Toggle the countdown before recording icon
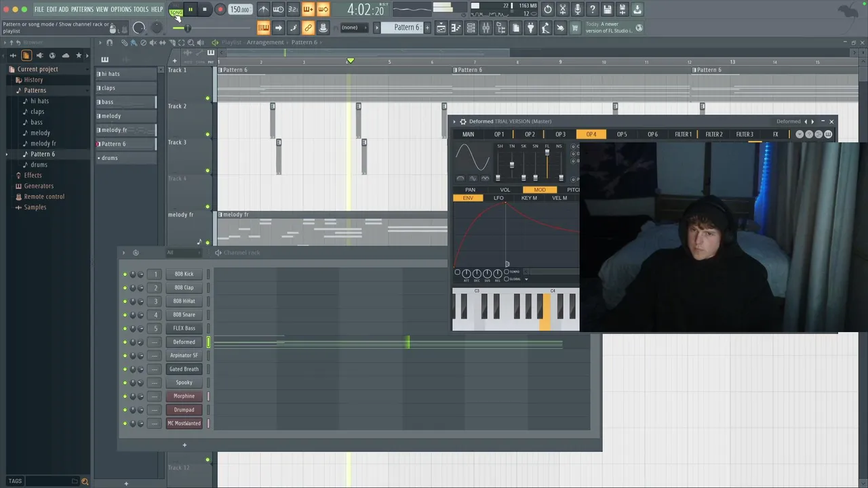 293,9
